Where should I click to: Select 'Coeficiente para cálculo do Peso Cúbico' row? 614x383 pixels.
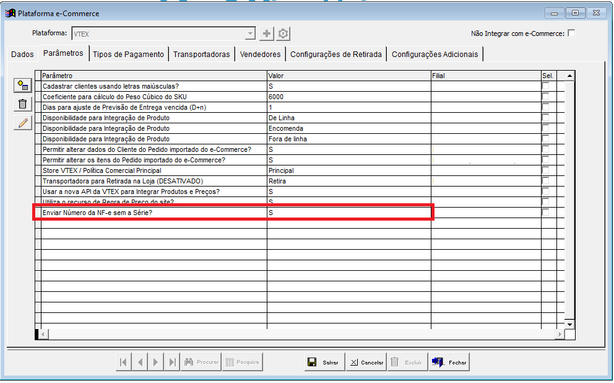tap(299, 97)
